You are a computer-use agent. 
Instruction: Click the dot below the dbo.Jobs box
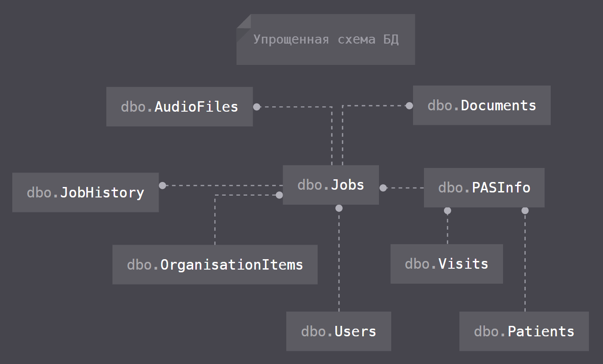click(339, 208)
